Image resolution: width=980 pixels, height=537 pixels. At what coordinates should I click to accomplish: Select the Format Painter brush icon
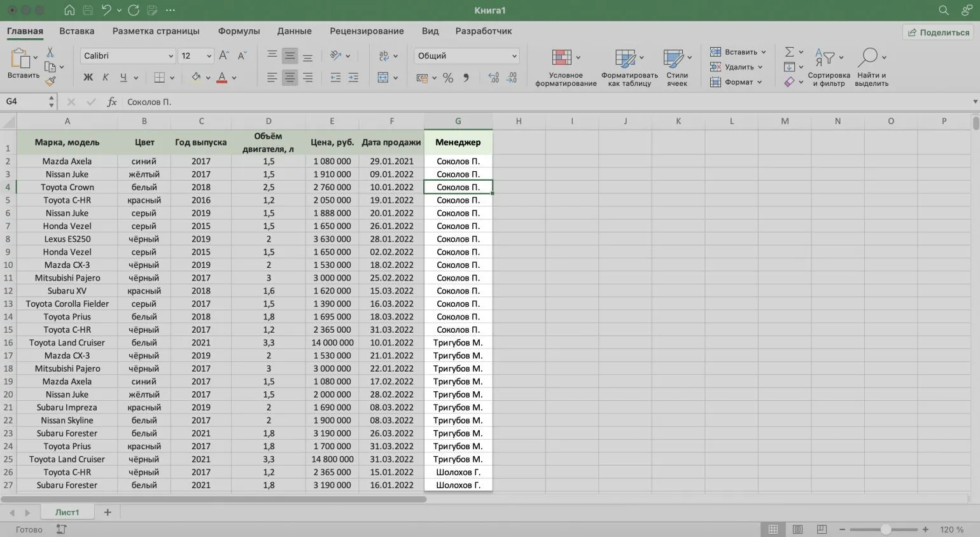pos(50,81)
